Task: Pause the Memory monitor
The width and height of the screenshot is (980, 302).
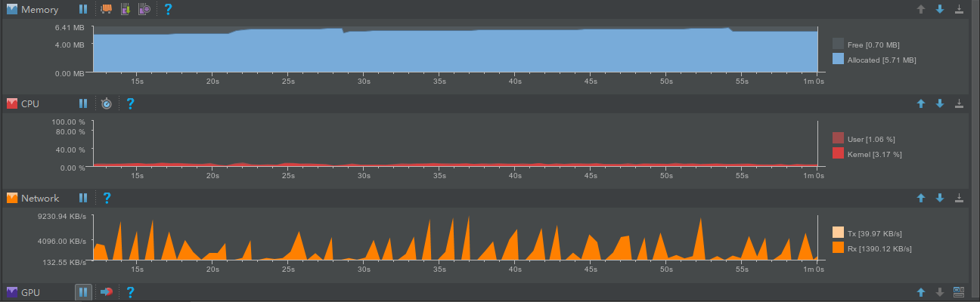Action: coord(83,10)
